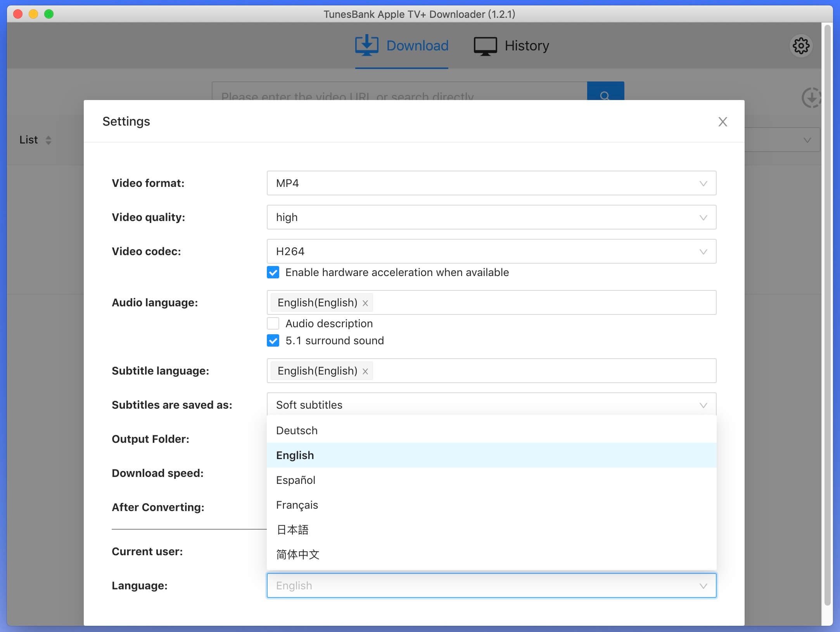Check the Audio description checkbox
This screenshot has width=840, height=632.
[273, 323]
